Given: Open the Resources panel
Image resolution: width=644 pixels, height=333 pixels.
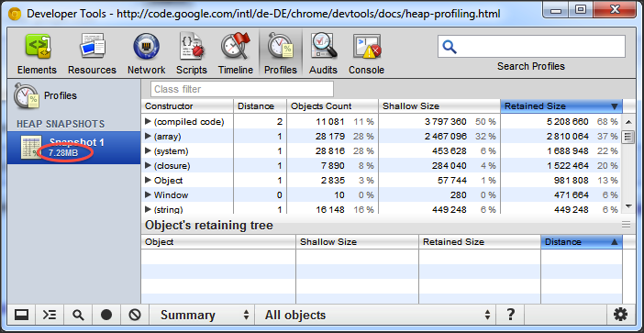Looking at the screenshot, I should pyautogui.click(x=92, y=53).
